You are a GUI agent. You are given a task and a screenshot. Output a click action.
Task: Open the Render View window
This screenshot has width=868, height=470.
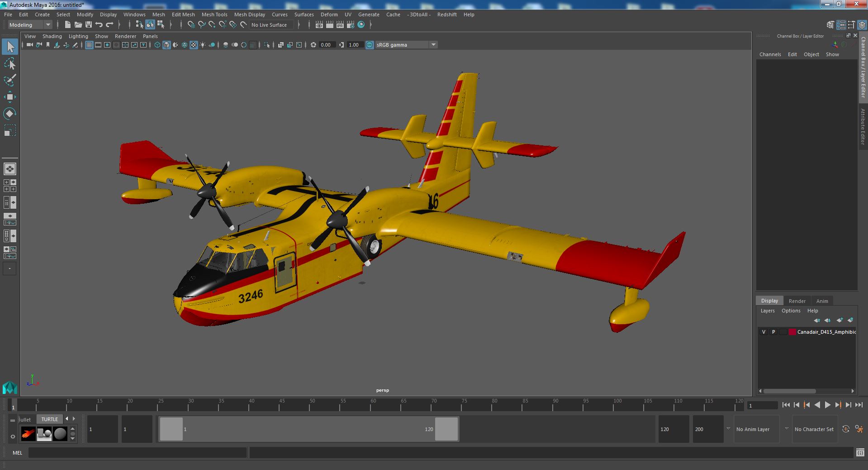coord(319,25)
